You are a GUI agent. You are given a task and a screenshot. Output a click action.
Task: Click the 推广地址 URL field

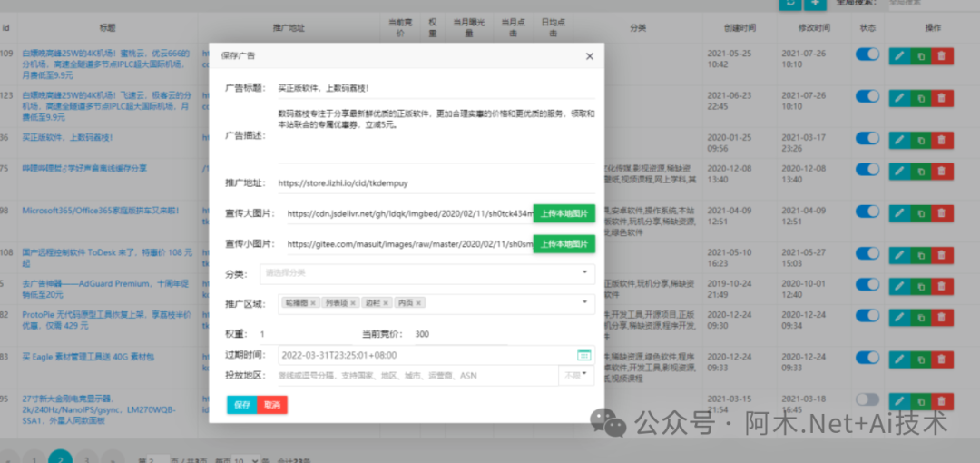click(436, 183)
